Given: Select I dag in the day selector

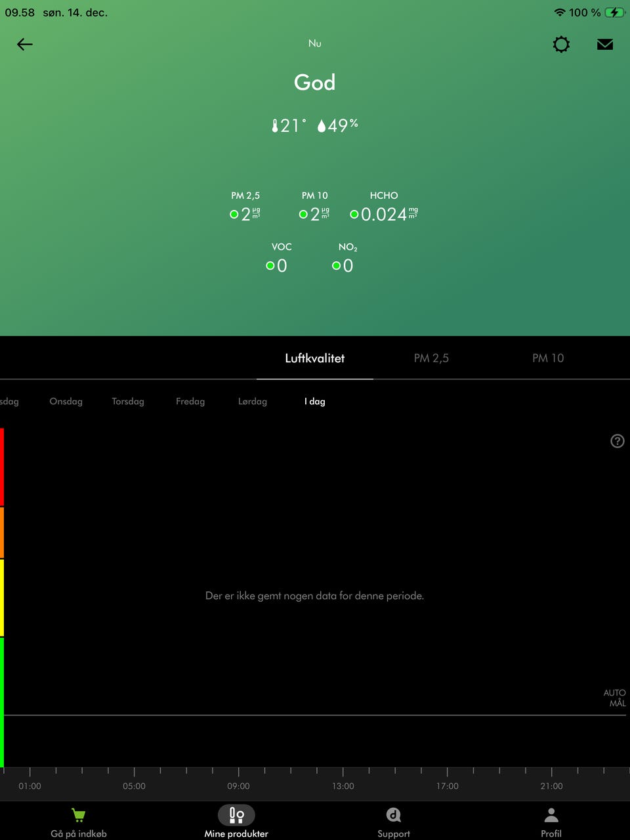Looking at the screenshot, I should pos(315,401).
